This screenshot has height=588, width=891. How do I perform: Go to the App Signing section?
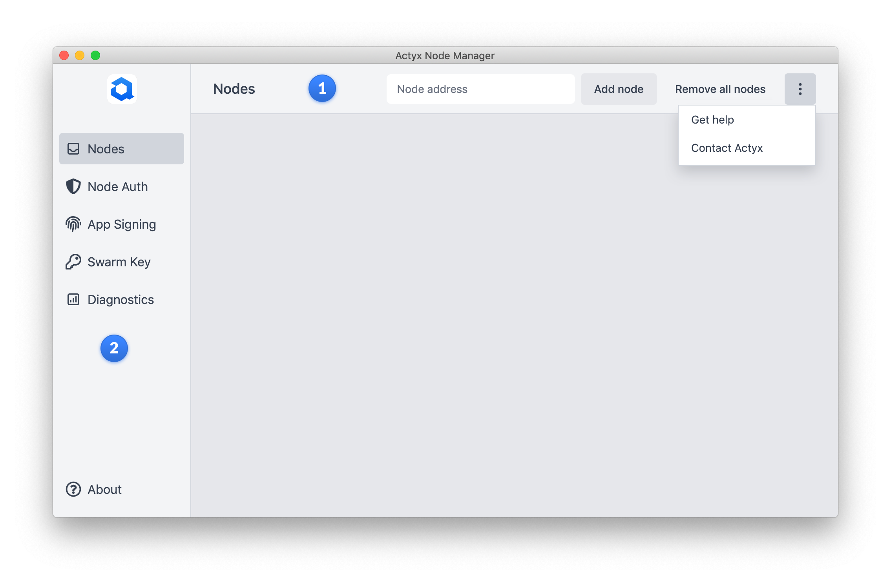(x=122, y=224)
